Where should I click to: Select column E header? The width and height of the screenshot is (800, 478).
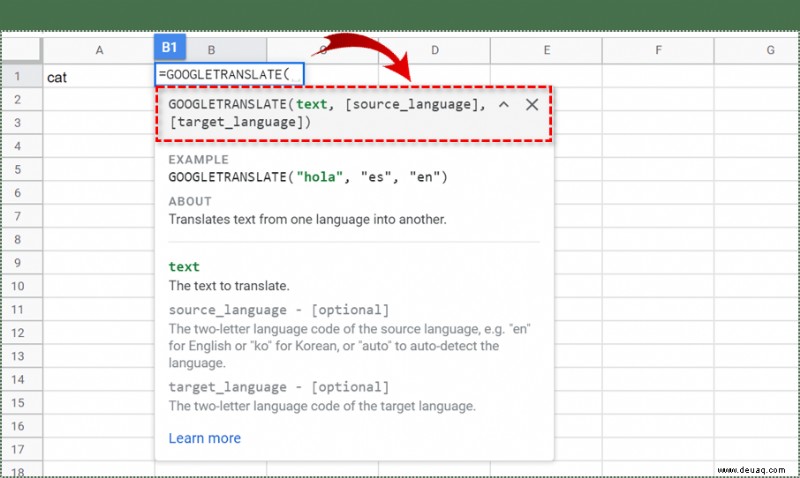[x=546, y=50]
